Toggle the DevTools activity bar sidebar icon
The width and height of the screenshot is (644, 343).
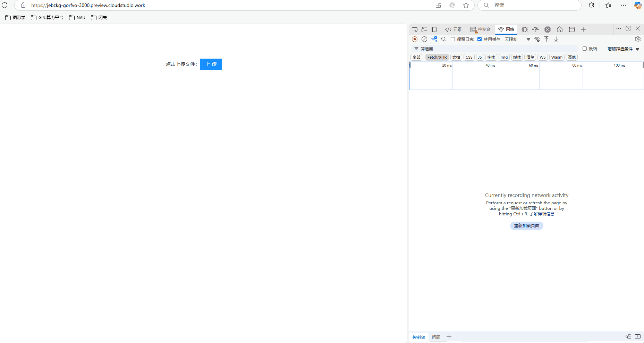click(x=434, y=29)
